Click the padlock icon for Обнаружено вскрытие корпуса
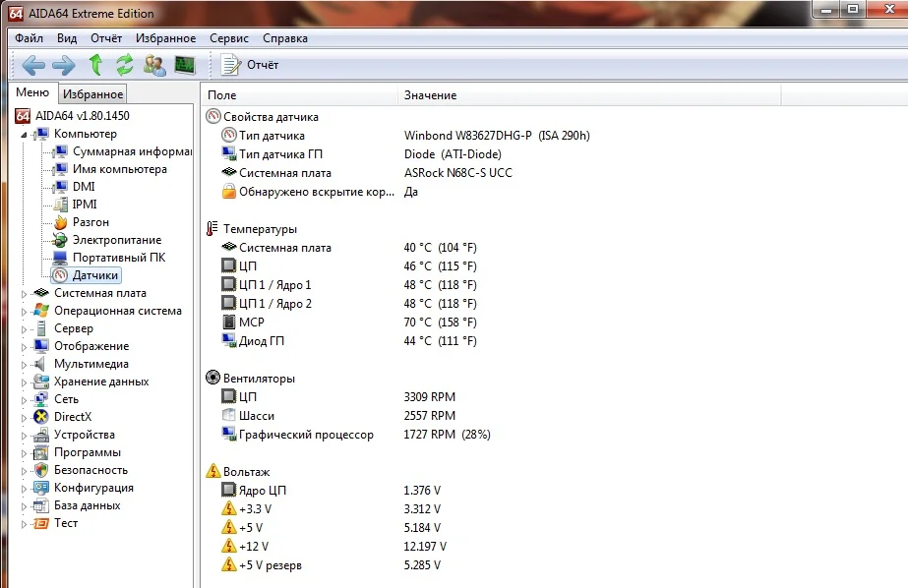 click(229, 192)
